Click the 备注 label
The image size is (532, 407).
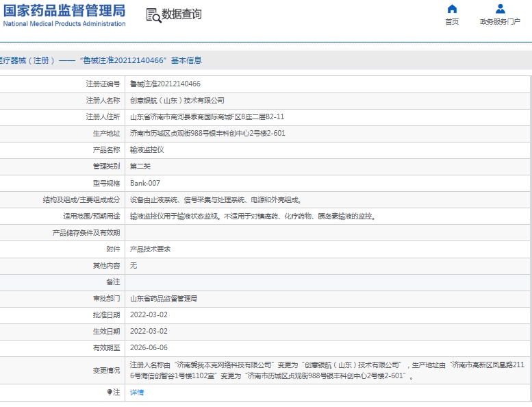click(x=113, y=282)
